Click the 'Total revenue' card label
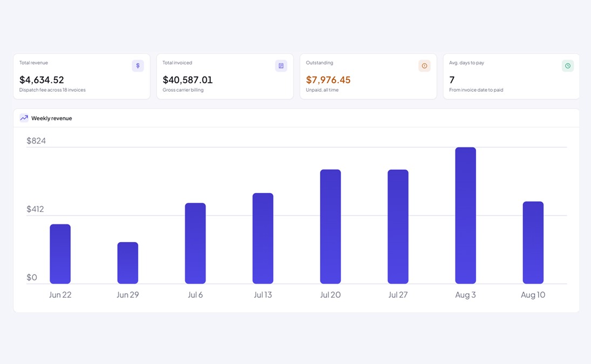The height and width of the screenshot is (364, 591). coord(33,63)
